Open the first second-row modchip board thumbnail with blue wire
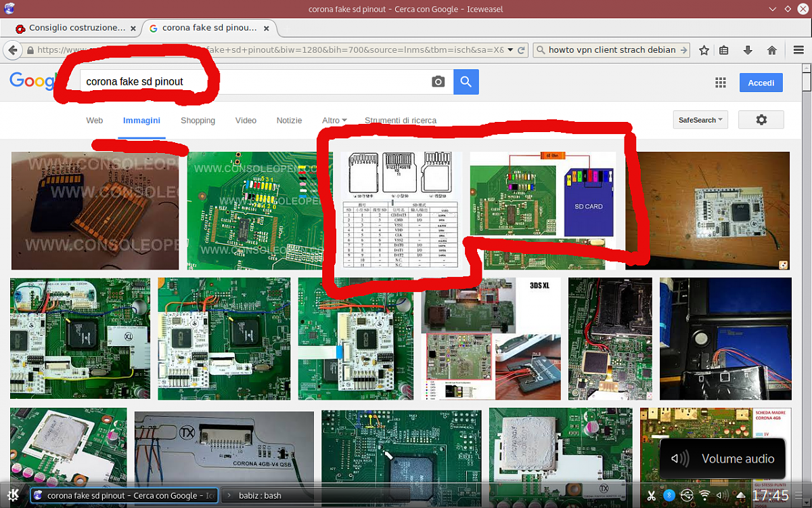 (x=80, y=339)
